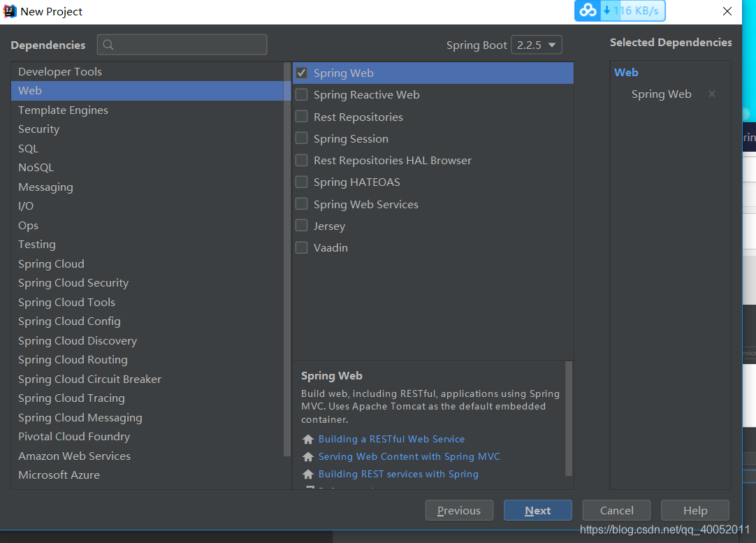
Task: Click Spring Web in Selected Dependencies list
Action: 662,94
